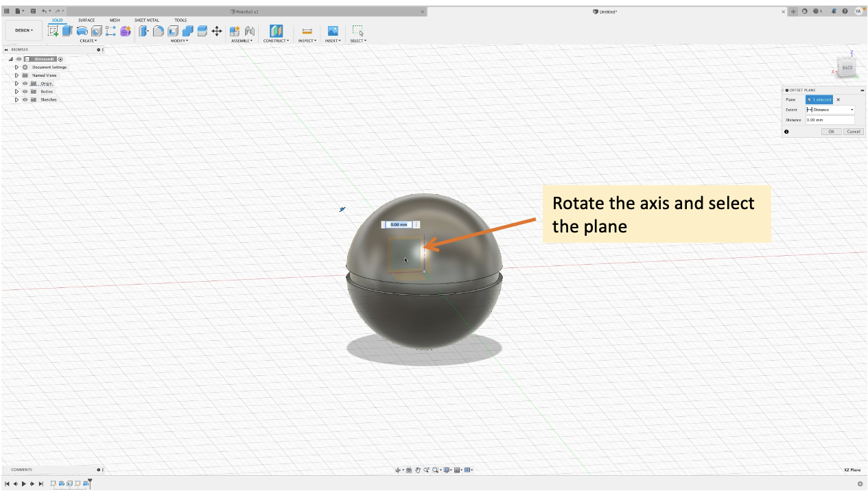Image resolution: width=868 pixels, height=493 pixels.
Task: Select the Fillet tool
Action: coord(159,31)
